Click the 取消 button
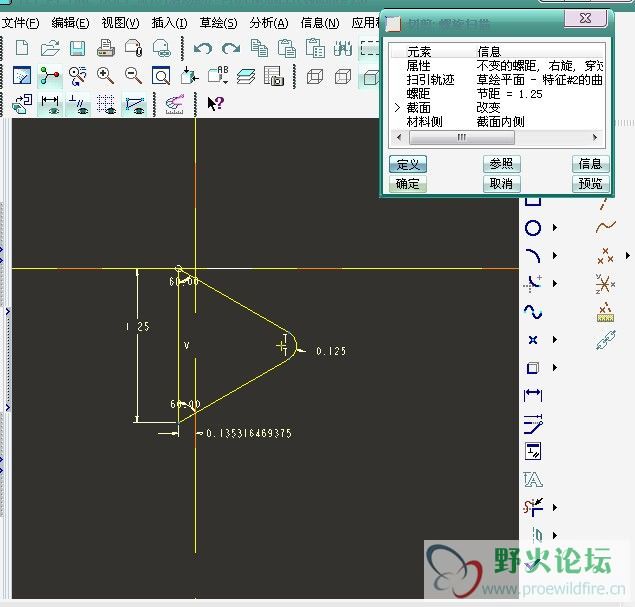 tap(501, 183)
